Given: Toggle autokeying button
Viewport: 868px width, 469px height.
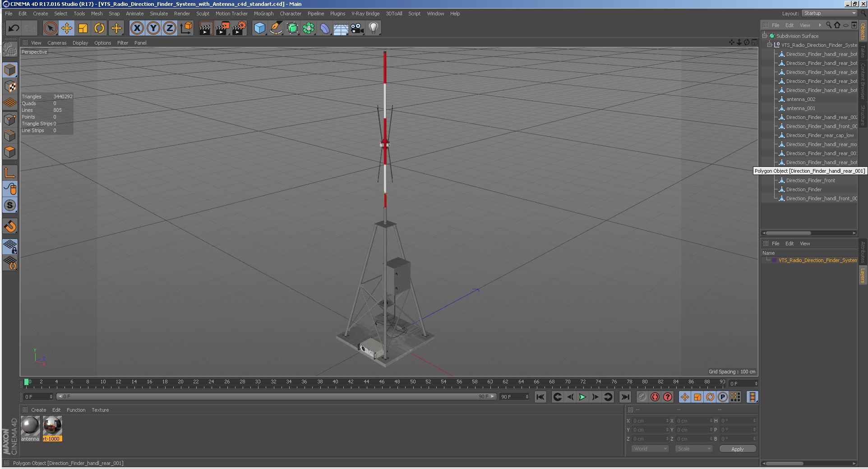Looking at the screenshot, I should [655, 397].
